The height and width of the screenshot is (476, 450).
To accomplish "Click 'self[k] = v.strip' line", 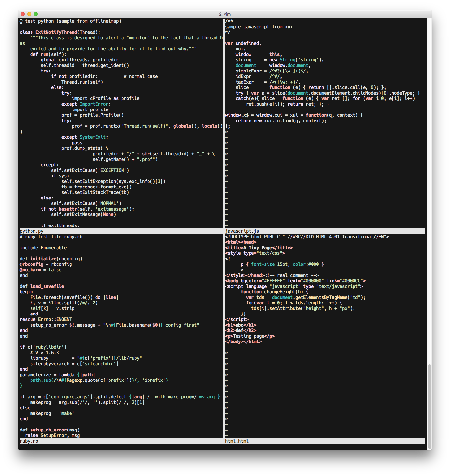I will click(52, 308).
